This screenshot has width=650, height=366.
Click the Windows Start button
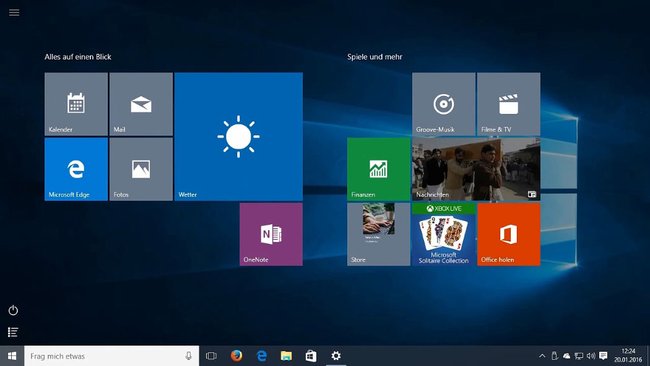[12, 356]
